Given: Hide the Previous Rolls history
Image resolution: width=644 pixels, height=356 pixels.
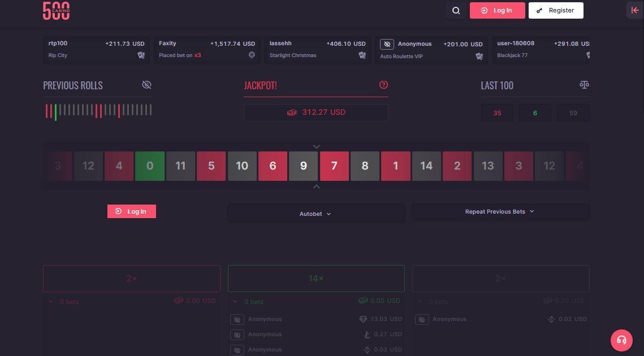Looking at the screenshot, I should [x=146, y=85].
